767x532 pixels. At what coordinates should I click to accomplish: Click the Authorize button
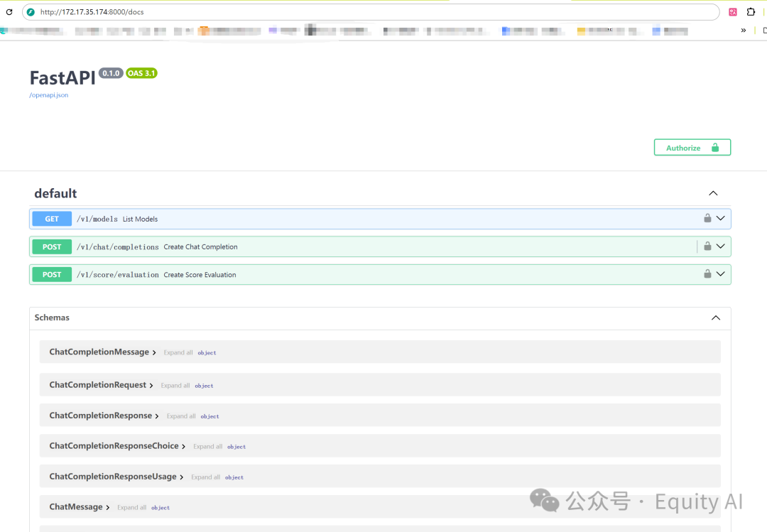pyautogui.click(x=692, y=147)
